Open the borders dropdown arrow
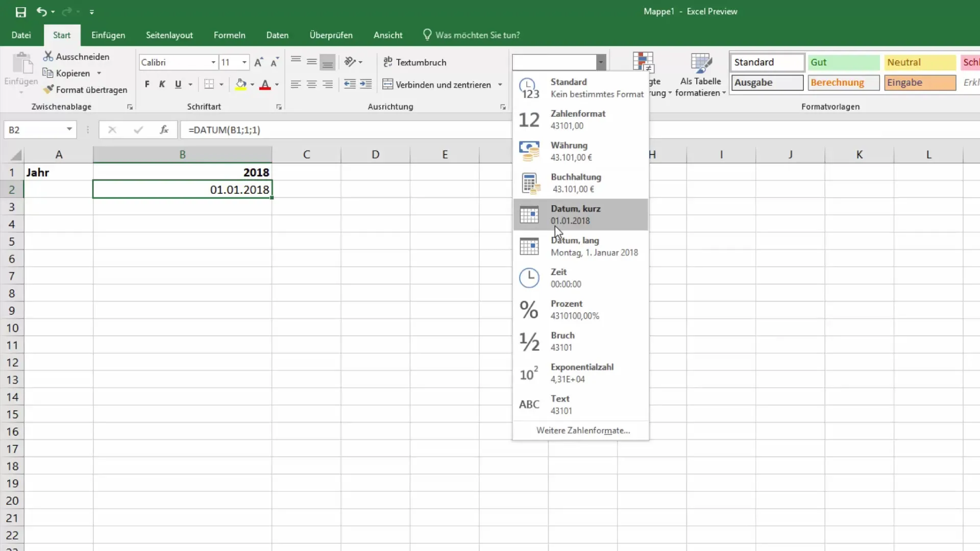This screenshot has width=980, height=551. 222,85
